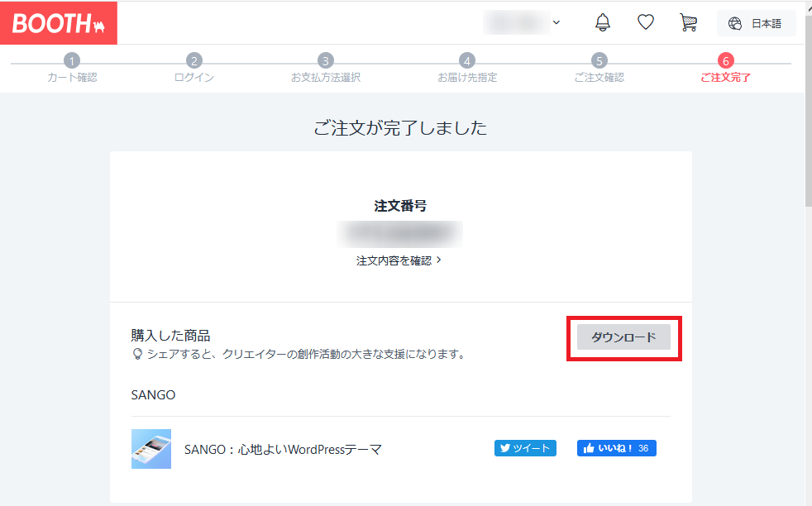Image resolution: width=812 pixels, height=506 pixels.
Task: Click the ダウンロード button
Action: point(623,337)
